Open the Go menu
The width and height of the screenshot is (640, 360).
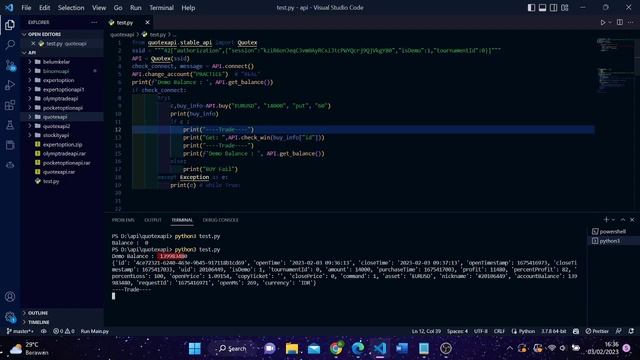click(x=118, y=7)
